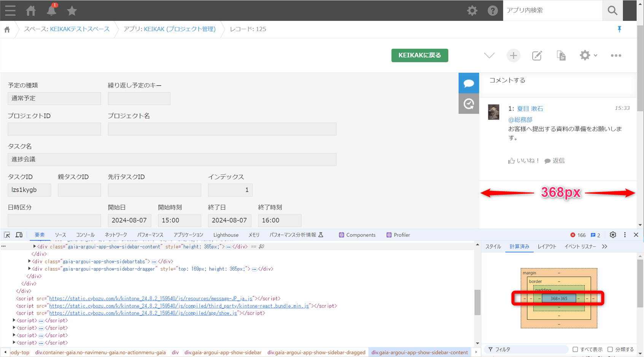Open the edit record pencil icon

537,56
